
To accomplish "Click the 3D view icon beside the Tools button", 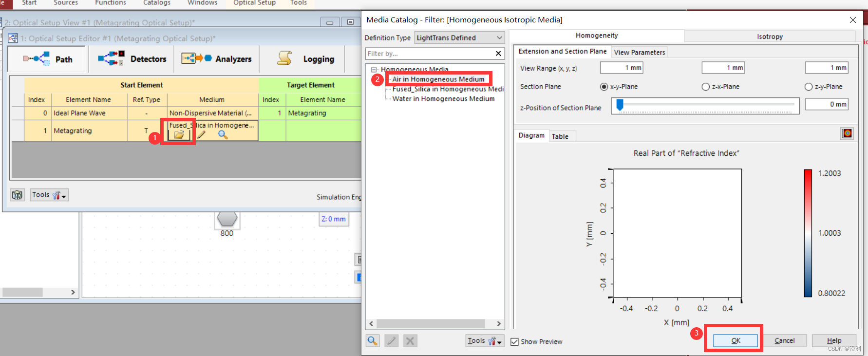I will [x=18, y=195].
